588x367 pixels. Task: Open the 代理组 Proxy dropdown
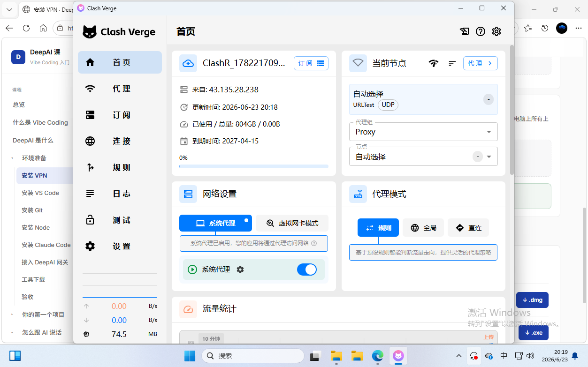(423, 132)
